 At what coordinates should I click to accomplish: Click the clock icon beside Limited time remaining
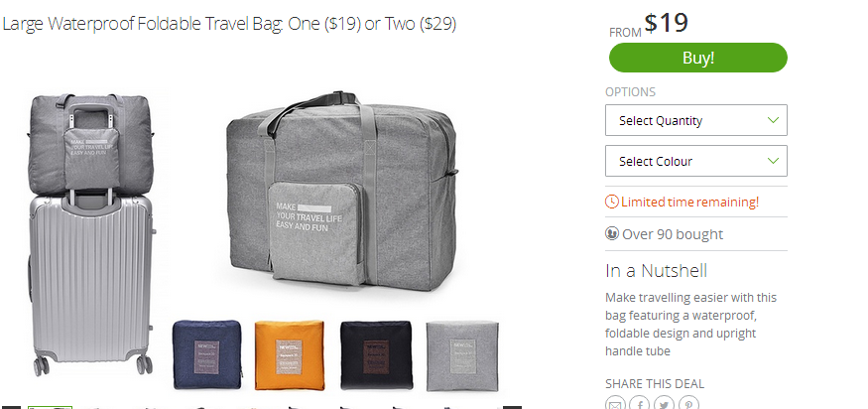click(x=612, y=202)
